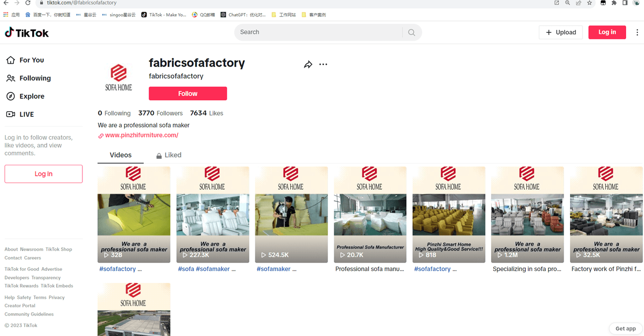Click the browser share page icon
The image size is (644, 336).
pyautogui.click(x=578, y=3)
